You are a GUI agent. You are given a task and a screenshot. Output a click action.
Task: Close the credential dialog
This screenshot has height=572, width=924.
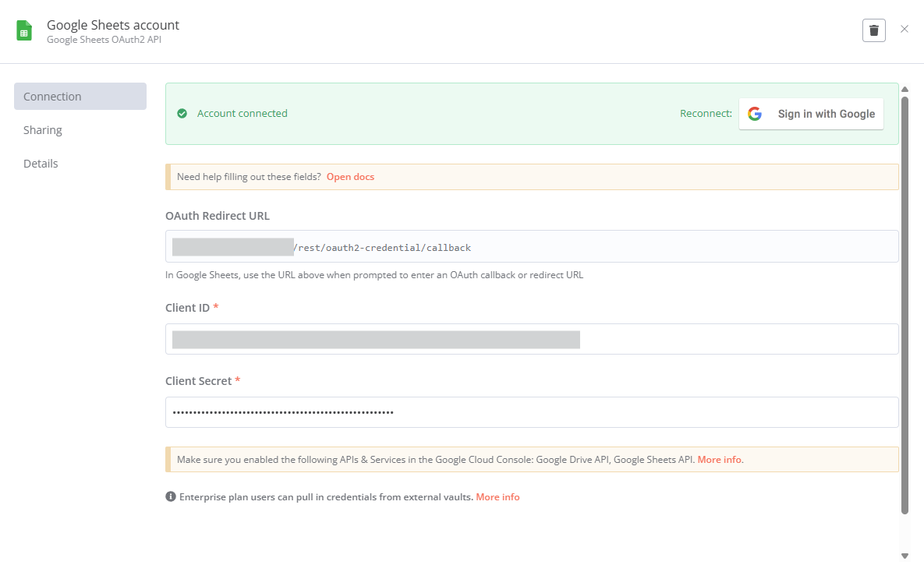(905, 29)
